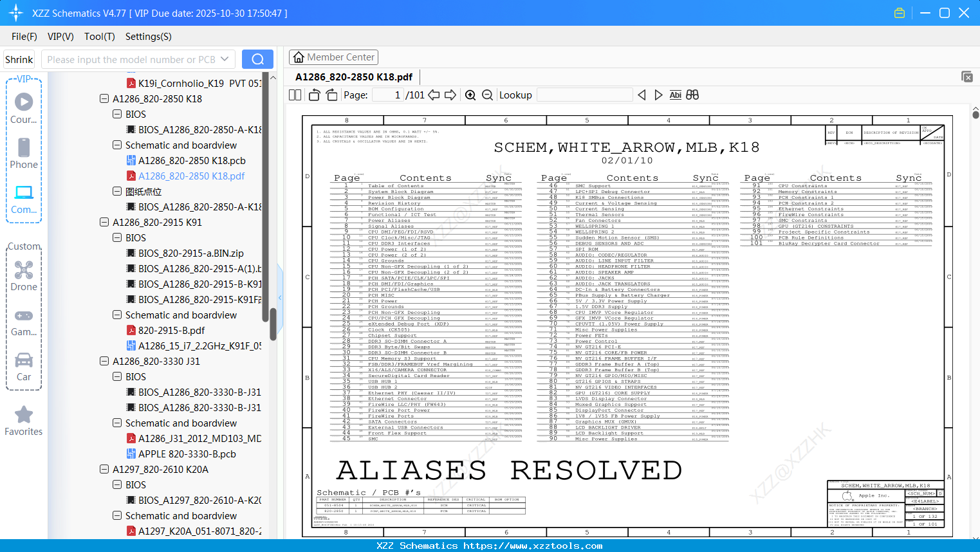Toggle the two-page layout view icon
The image size is (980, 552).
click(295, 95)
